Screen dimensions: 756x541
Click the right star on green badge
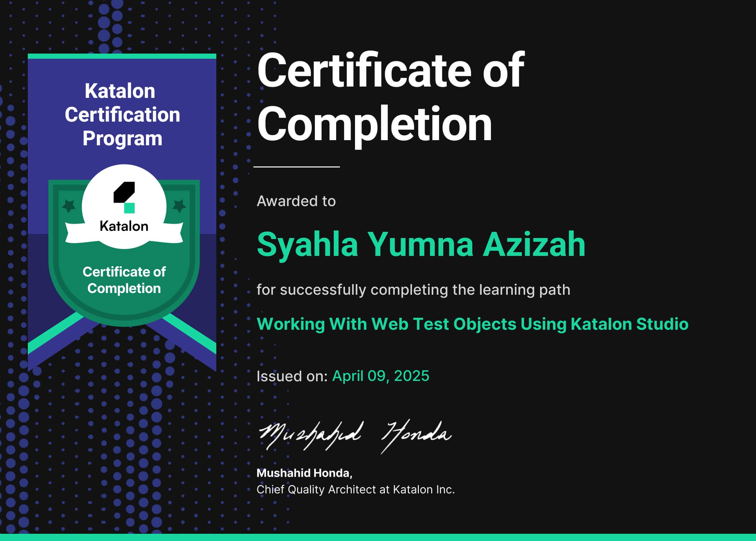click(x=179, y=206)
